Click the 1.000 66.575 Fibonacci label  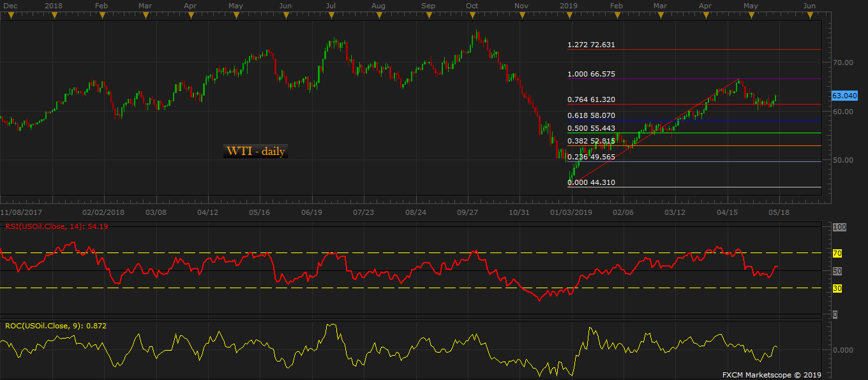[x=591, y=74]
